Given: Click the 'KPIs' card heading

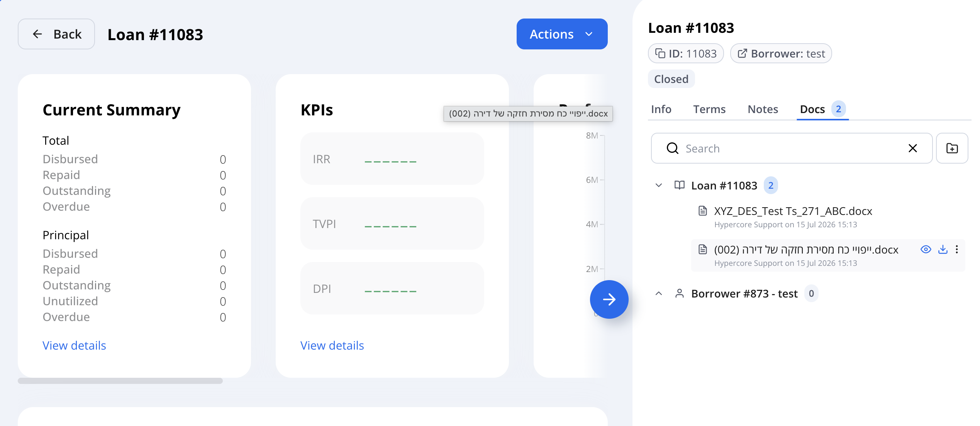Looking at the screenshot, I should tap(317, 110).
